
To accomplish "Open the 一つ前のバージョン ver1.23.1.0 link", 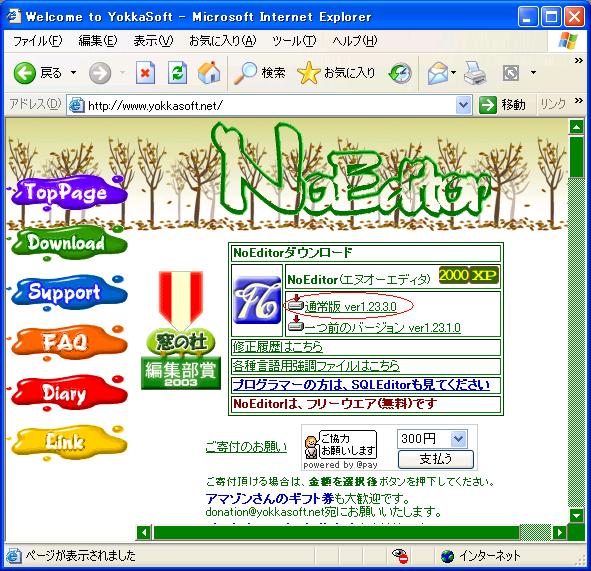I will [x=382, y=328].
